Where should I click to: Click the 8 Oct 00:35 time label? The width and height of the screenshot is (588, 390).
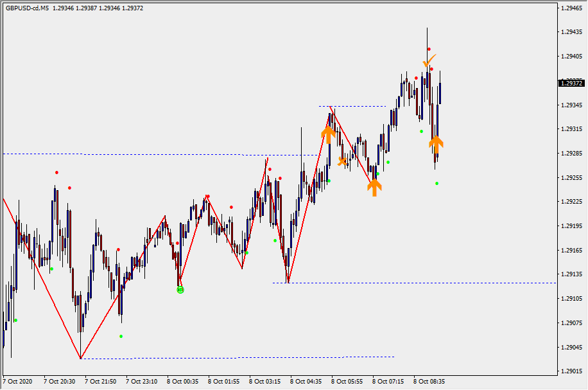183,381
